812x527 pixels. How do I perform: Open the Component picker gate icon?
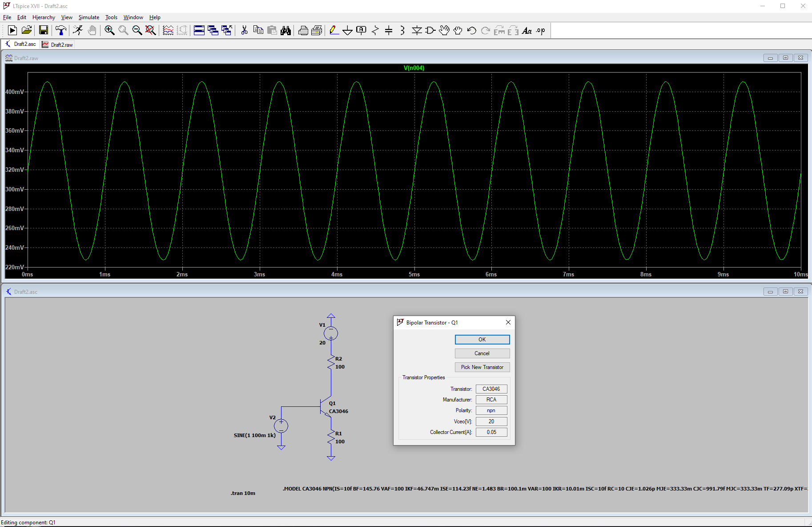click(x=430, y=30)
